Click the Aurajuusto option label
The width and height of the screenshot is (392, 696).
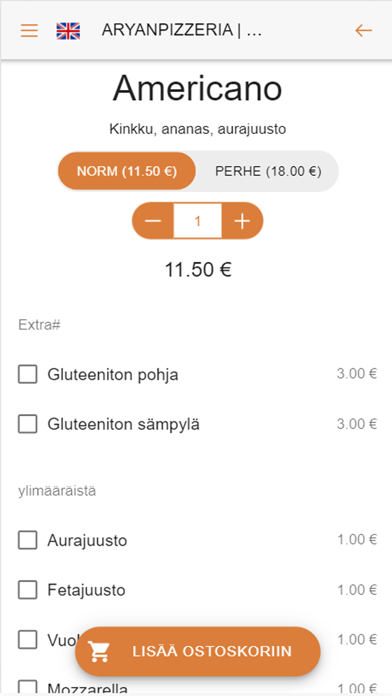click(x=87, y=541)
